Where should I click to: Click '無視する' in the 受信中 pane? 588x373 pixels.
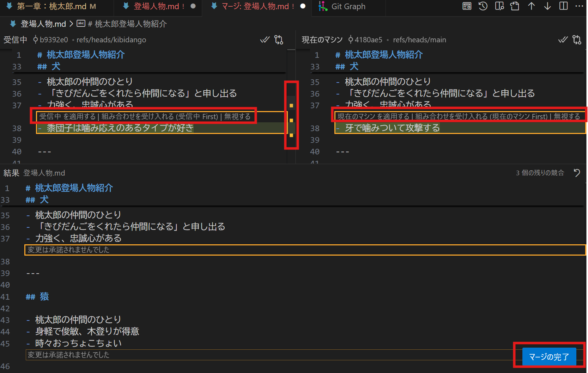[x=237, y=116]
